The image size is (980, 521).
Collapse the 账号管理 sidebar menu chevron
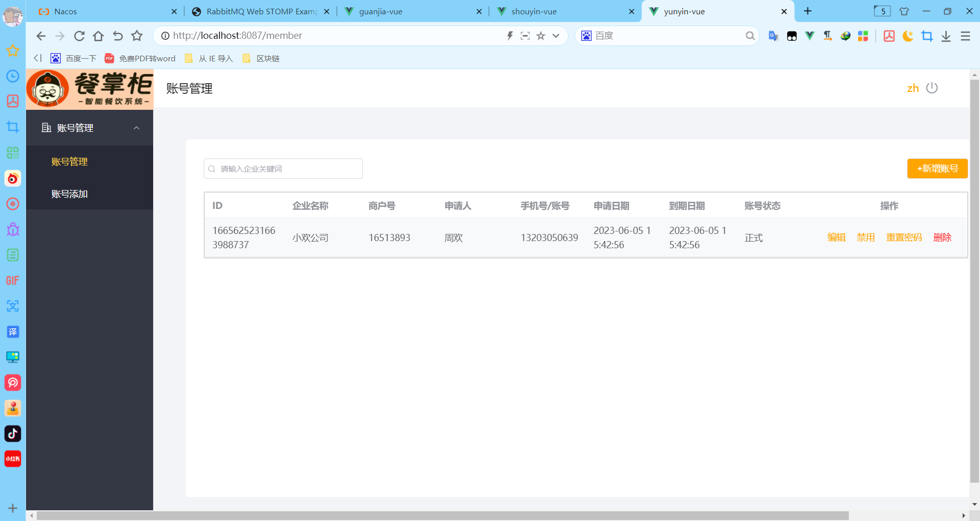(136, 128)
